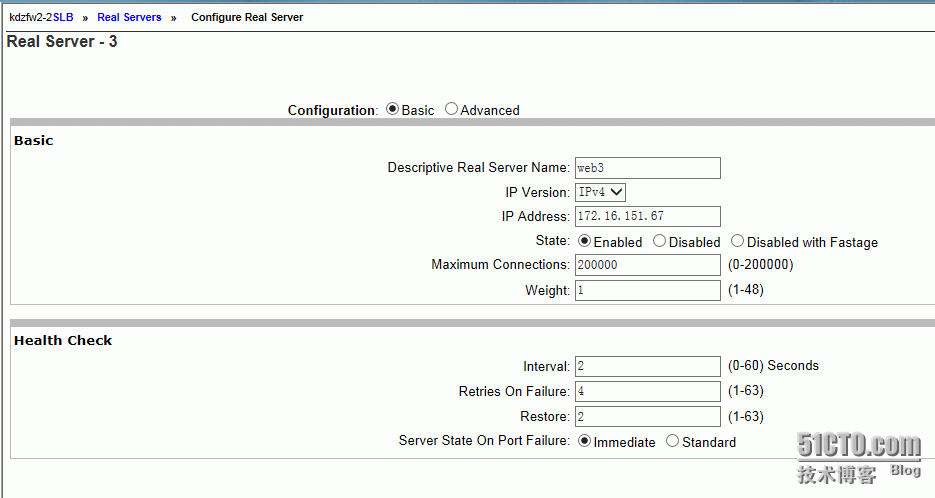Set State to Disabled

pos(659,241)
